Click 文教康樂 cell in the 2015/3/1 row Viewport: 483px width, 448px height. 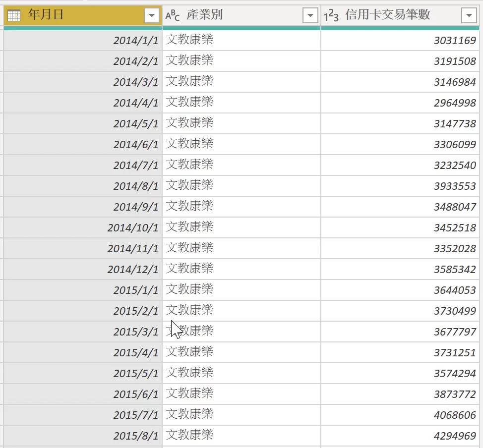click(x=241, y=332)
